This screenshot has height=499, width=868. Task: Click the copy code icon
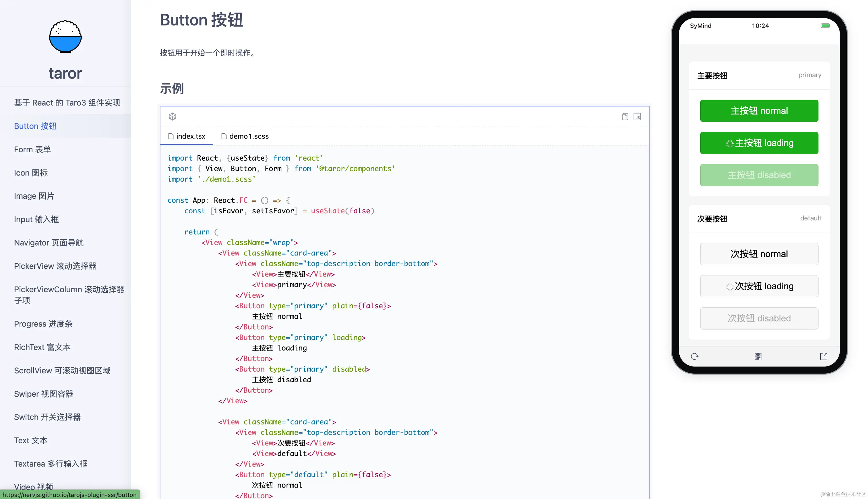(x=625, y=116)
